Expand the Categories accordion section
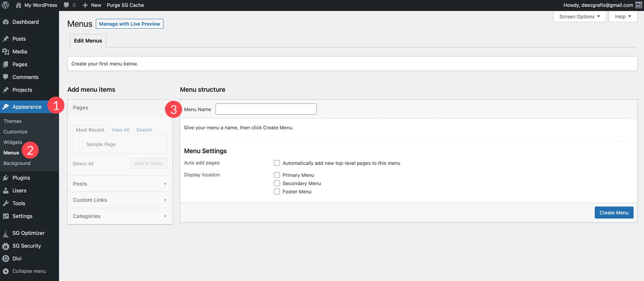644x281 pixels. click(120, 216)
